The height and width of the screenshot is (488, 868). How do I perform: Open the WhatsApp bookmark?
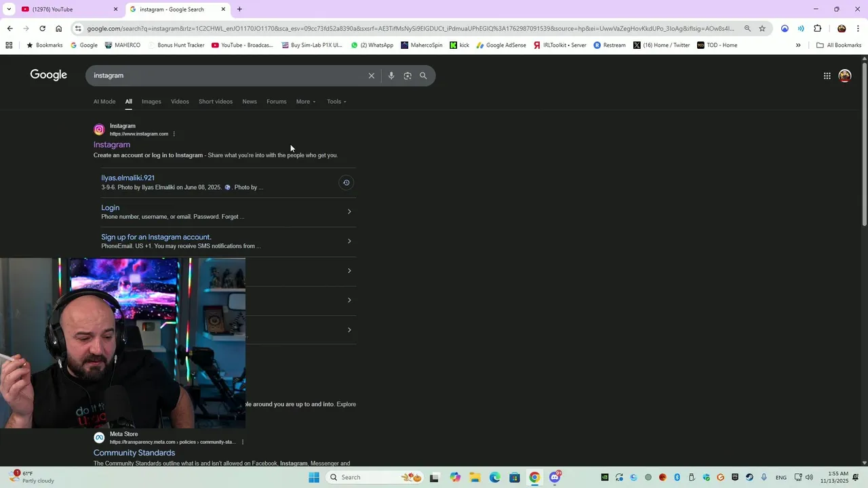click(372, 45)
